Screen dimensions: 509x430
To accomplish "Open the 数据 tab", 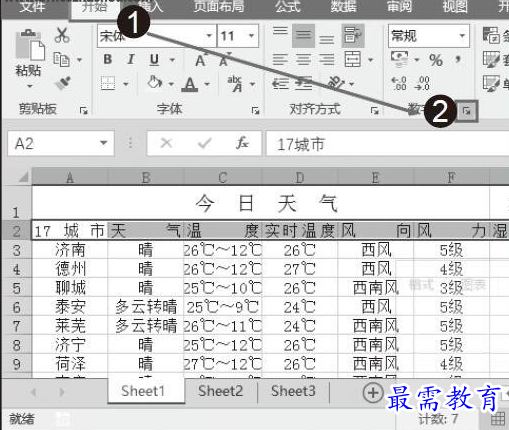I will 343,6.
